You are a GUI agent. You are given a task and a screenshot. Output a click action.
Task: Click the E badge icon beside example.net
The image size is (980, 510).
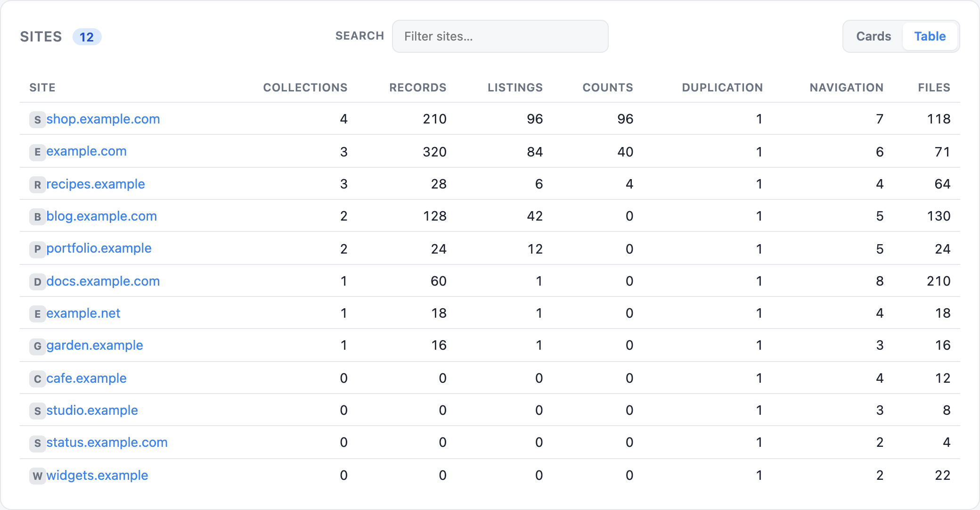[x=38, y=314]
